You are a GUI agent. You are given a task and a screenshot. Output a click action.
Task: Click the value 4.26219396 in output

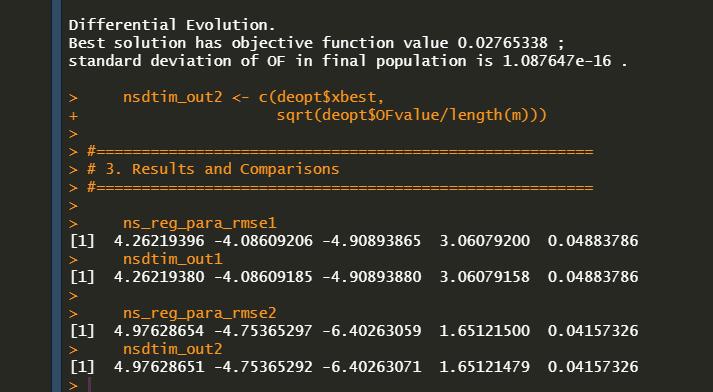coord(159,241)
